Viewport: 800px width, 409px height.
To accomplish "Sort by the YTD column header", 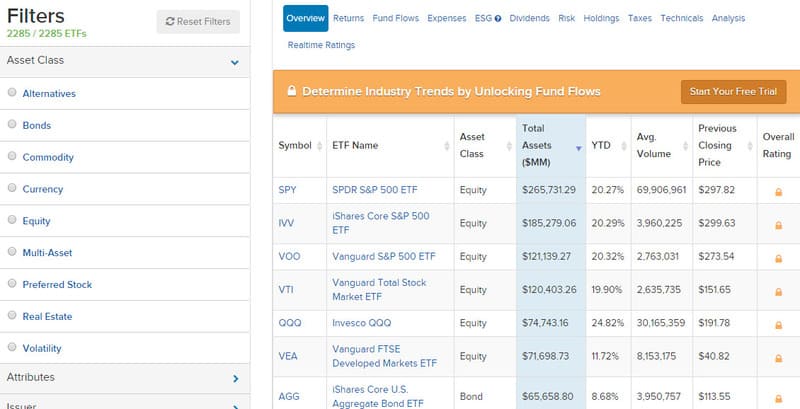I will coord(601,145).
